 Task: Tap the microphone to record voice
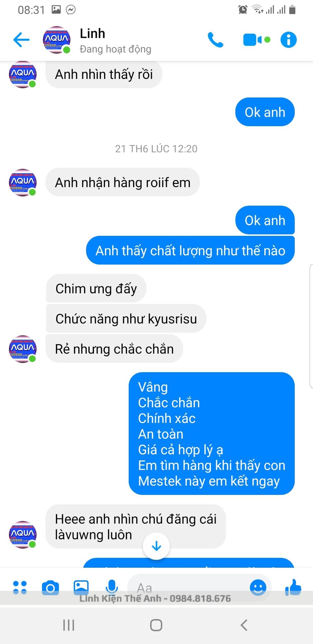click(112, 587)
